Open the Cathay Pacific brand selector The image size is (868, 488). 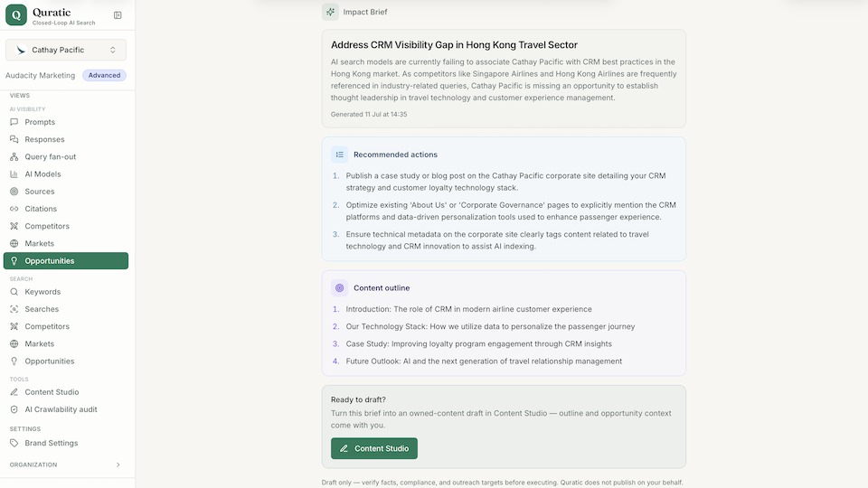(x=66, y=50)
